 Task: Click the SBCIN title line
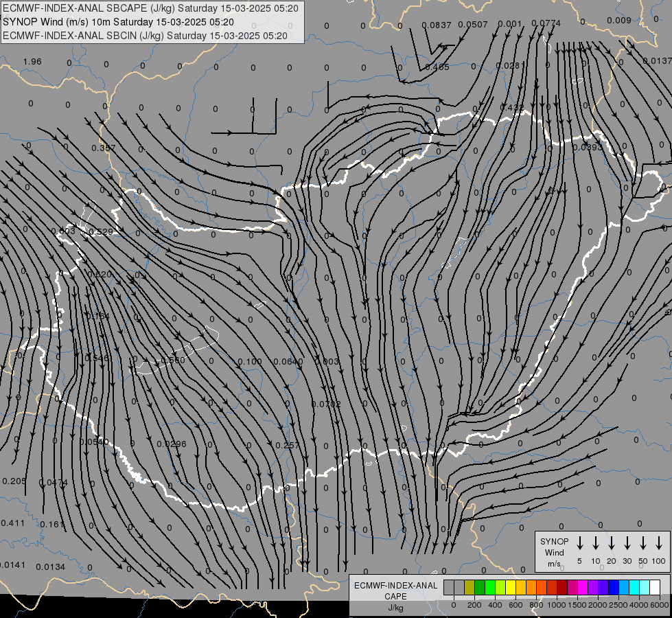(x=145, y=36)
